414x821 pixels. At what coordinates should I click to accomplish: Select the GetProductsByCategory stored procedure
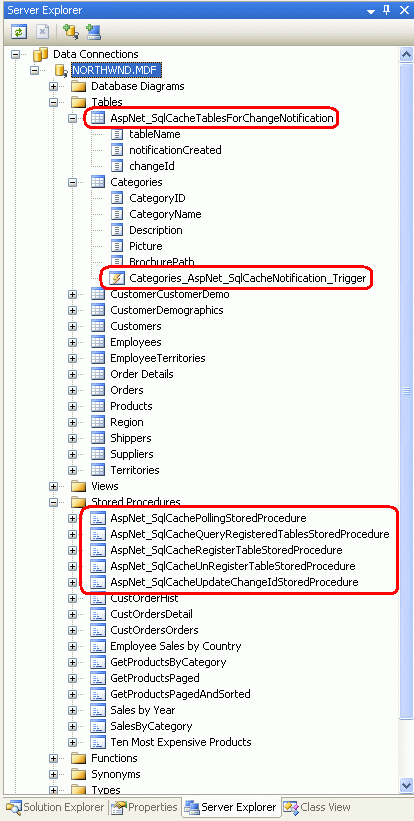tap(168, 662)
